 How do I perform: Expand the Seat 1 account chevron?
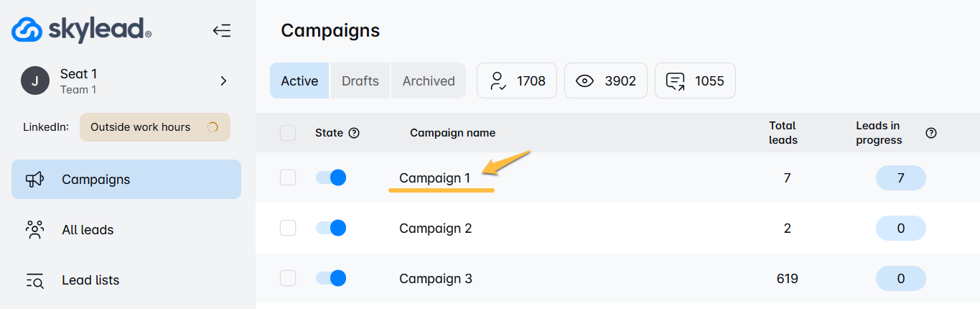coord(223,81)
